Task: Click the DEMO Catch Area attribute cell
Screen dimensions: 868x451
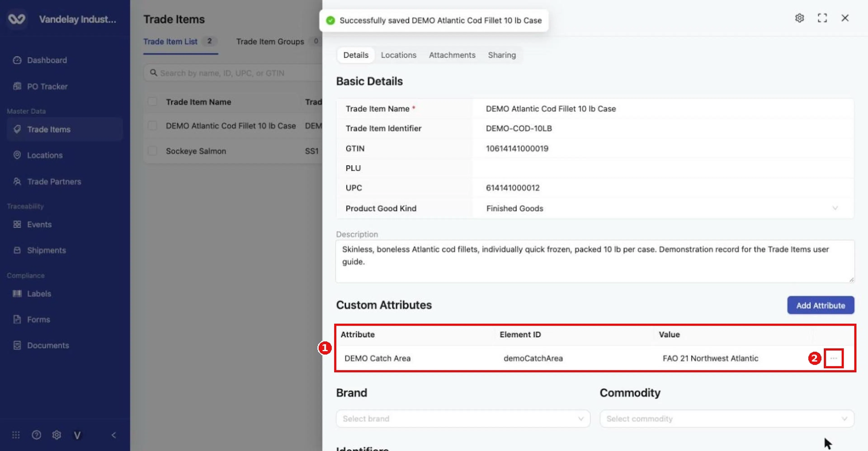Action: tap(377, 358)
